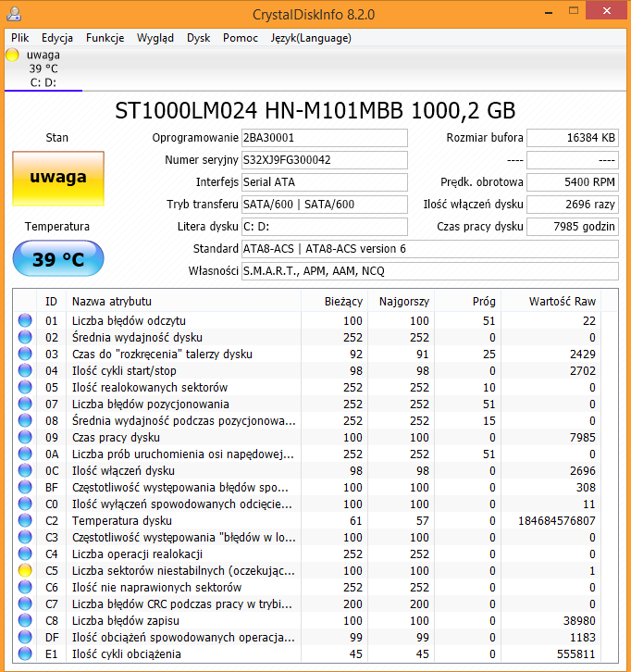The image size is (631, 672).
Task: Click the blue status icon of attribute 09
Action: [25, 437]
